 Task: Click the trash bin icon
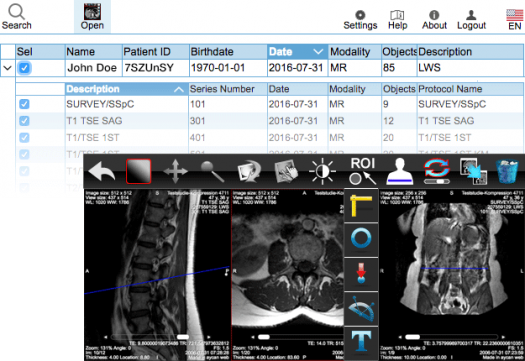coord(508,171)
